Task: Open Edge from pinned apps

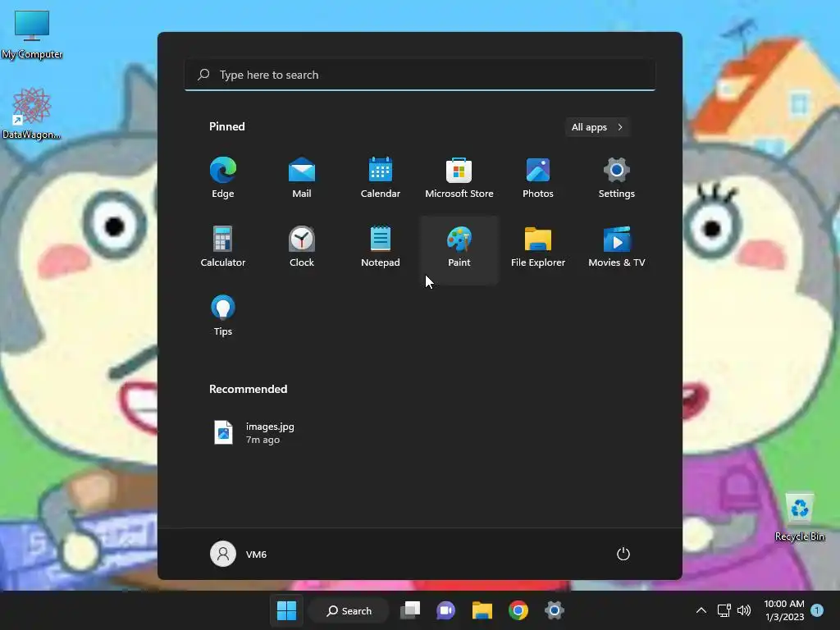Action: click(x=223, y=178)
